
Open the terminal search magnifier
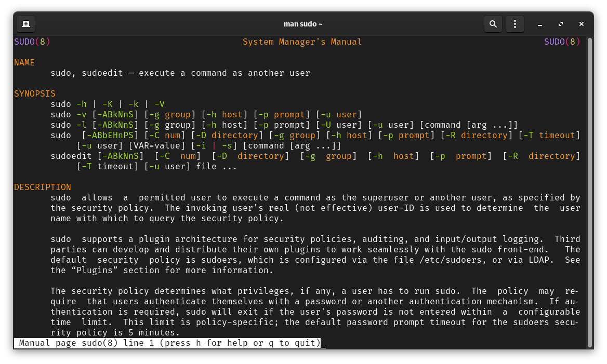493,24
